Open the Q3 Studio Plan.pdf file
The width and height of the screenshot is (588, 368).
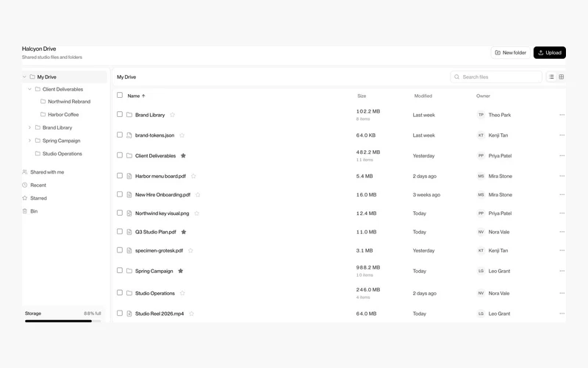click(x=156, y=232)
